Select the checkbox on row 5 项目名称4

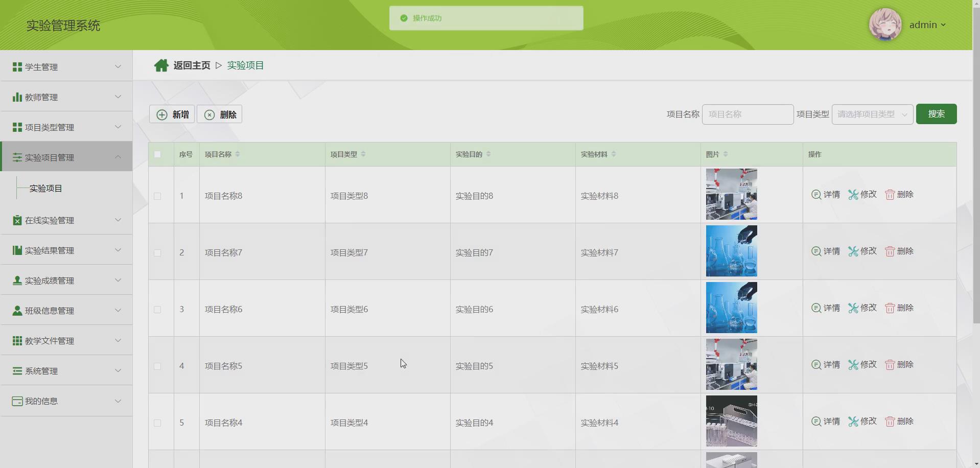158,423
